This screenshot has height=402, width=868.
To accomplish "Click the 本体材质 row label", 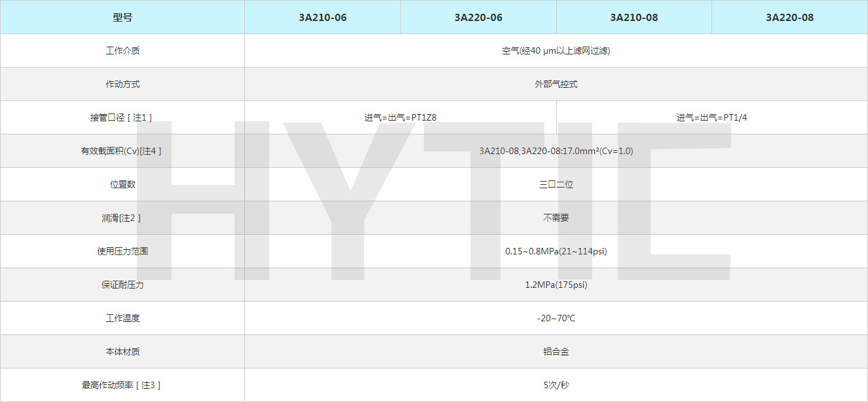I will 123,352.
